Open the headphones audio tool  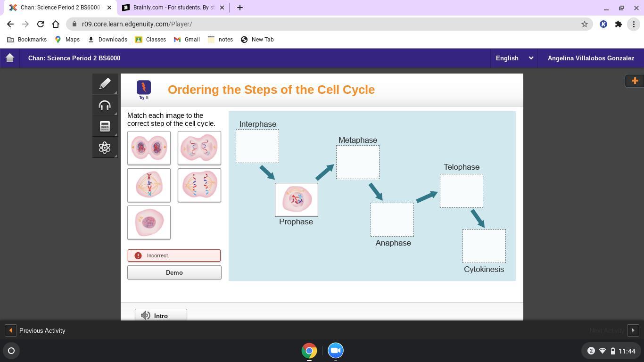[x=105, y=105]
